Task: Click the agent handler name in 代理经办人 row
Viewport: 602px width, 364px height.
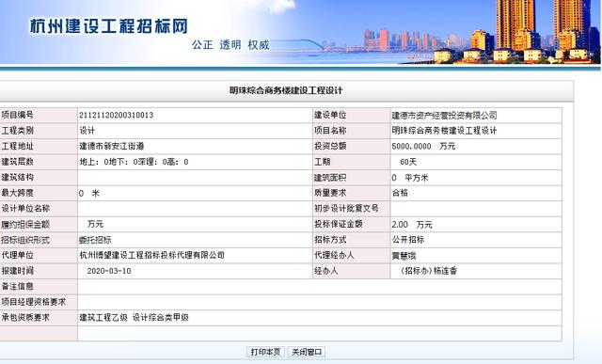Action: click(404, 256)
